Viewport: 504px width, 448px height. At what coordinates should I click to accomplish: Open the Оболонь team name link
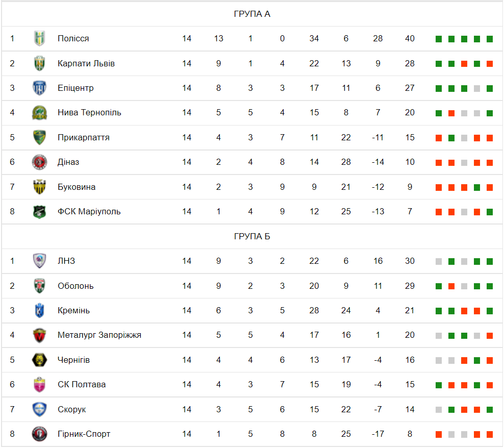point(75,286)
